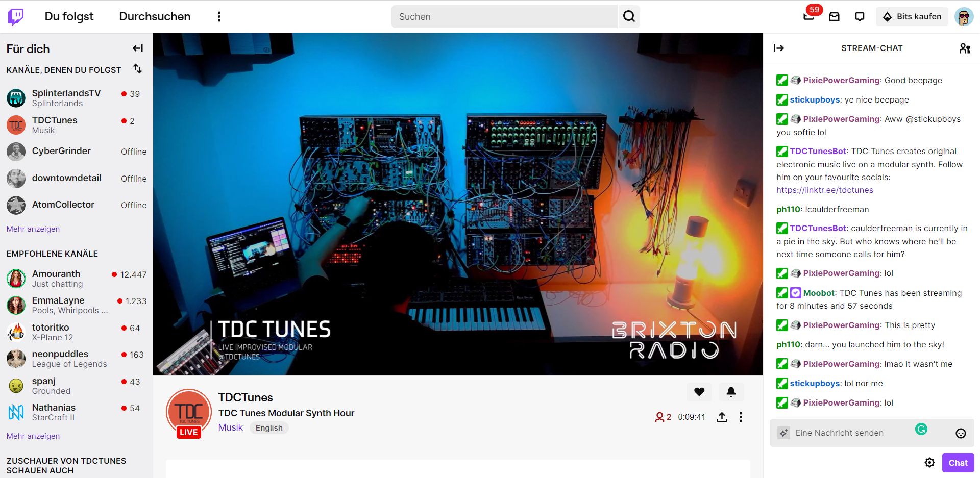Image resolution: width=980 pixels, height=478 pixels.
Task: Select the SplinterlandsTV channel name in sidebar
Action: (x=66, y=93)
